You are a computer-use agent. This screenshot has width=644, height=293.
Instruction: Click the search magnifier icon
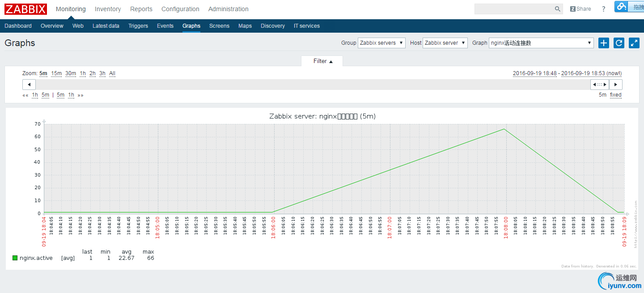pyautogui.click(x=558, y=9)
